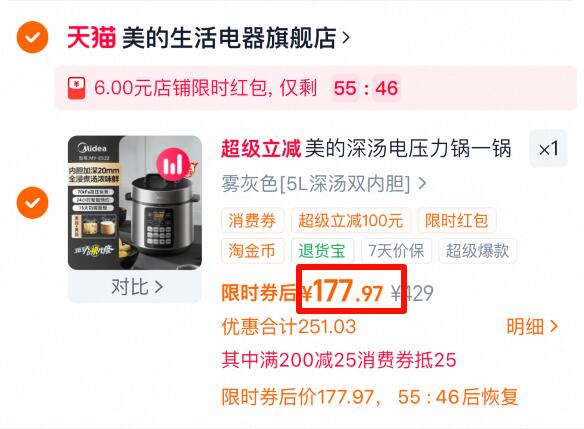Expand store arrow next to 旗舰店

(346, 38)
